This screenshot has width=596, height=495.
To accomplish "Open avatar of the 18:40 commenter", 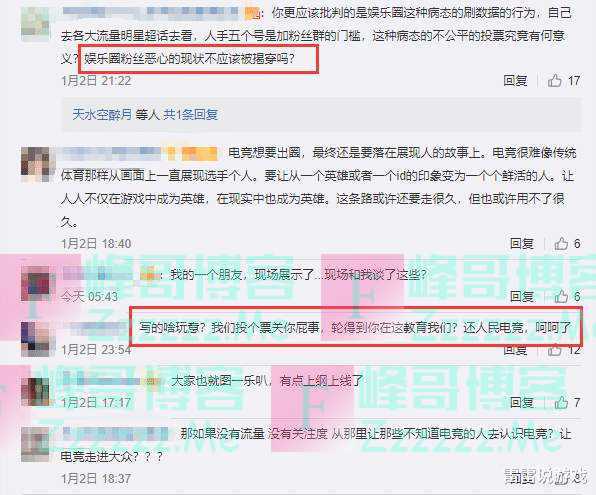I will 37,164.
